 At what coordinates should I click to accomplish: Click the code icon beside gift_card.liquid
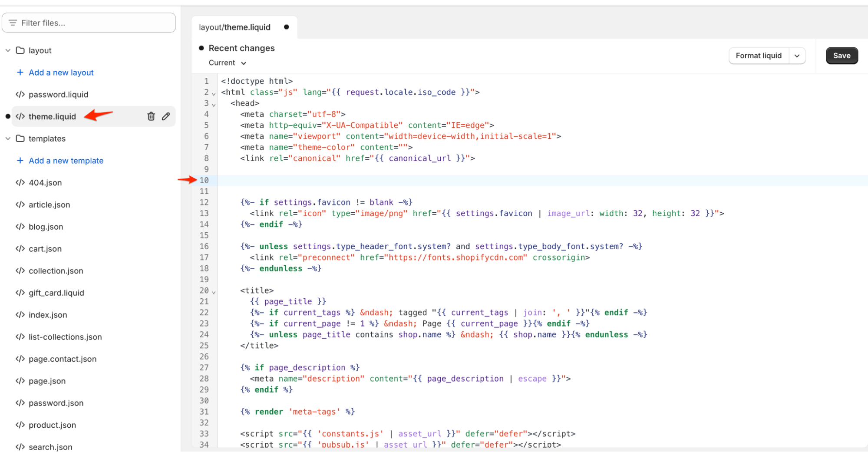click(x=20, y=293)
